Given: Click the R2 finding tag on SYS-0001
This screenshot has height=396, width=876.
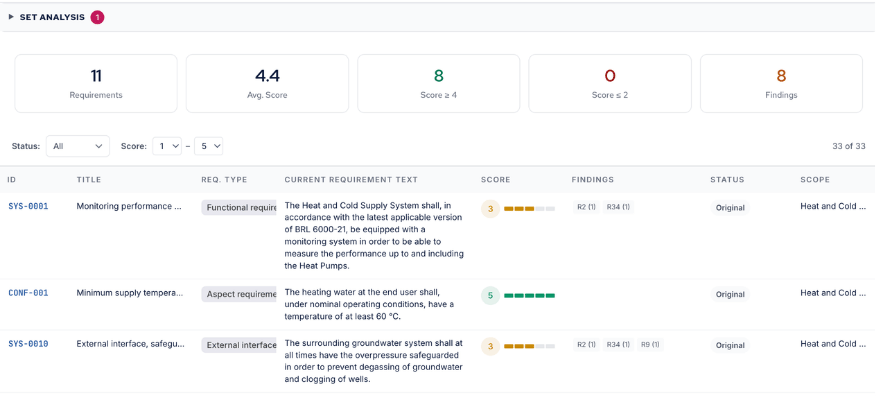Looking at the screenshot, I should (586, 208).
